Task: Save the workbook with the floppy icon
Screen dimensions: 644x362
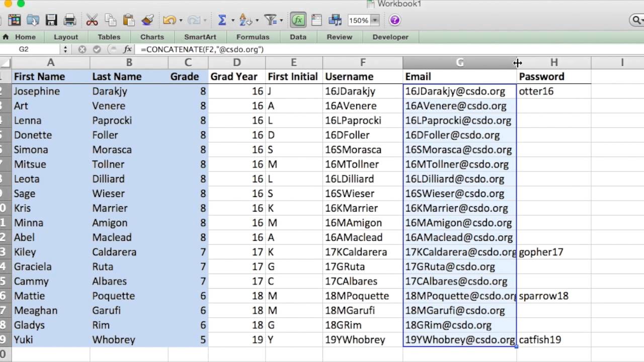Action: (51, 20)
